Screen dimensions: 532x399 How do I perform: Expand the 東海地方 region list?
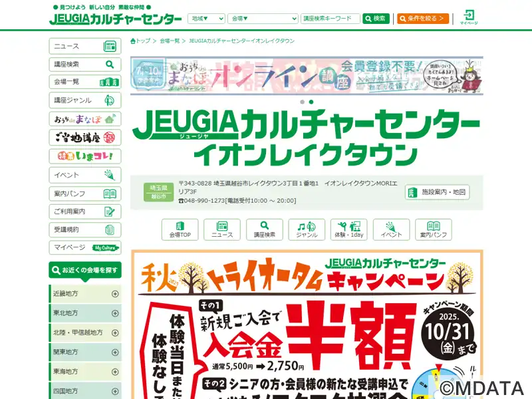pos(85,372)
